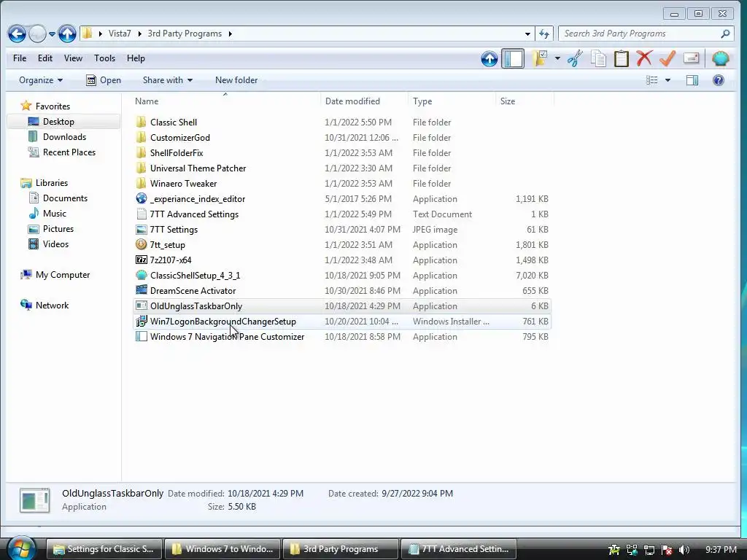Click the Paste clipboard icon

tap(622, 58)
